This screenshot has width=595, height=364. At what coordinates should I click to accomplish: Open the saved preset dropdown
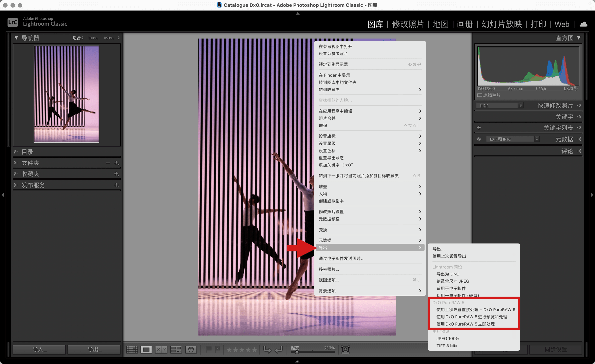click(499, 105)
